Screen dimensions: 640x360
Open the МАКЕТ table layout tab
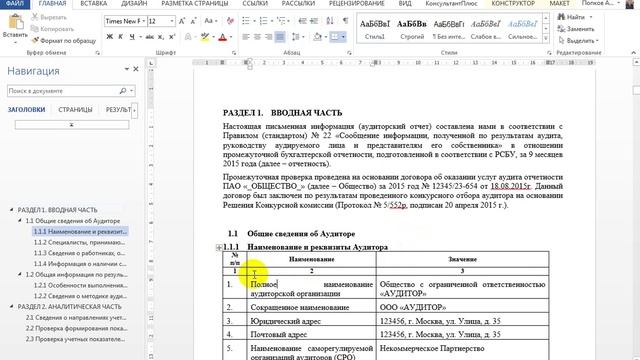(x=559, y=4)
